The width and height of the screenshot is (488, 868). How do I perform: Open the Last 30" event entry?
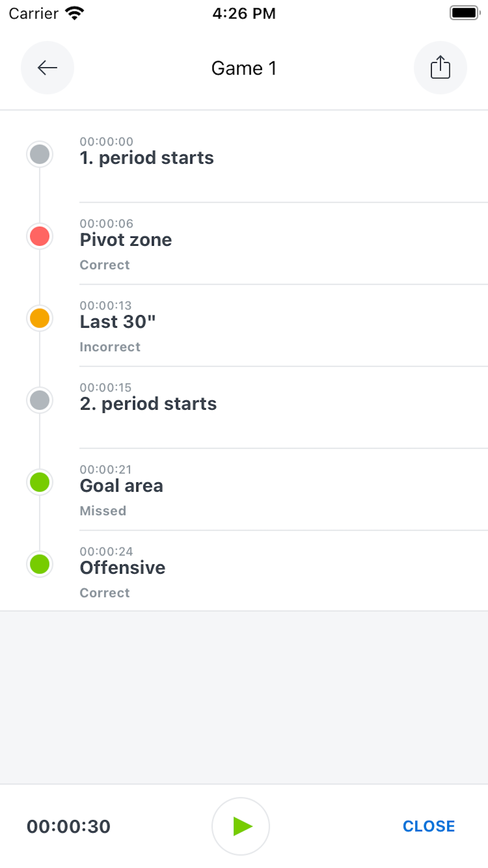coord(244,325)
